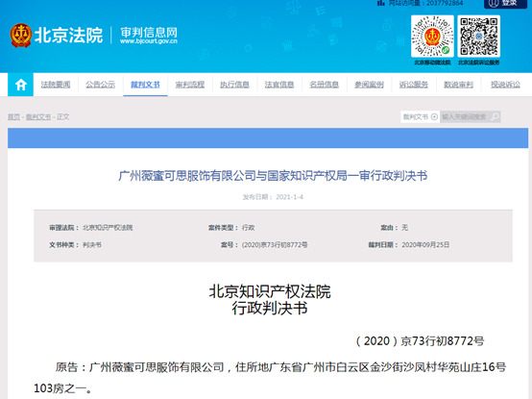The height and width of the screenshot is (399, 532).
Task: Open the 审判流程 menu item
Action: pyautogui.click(x=190, y=85)
